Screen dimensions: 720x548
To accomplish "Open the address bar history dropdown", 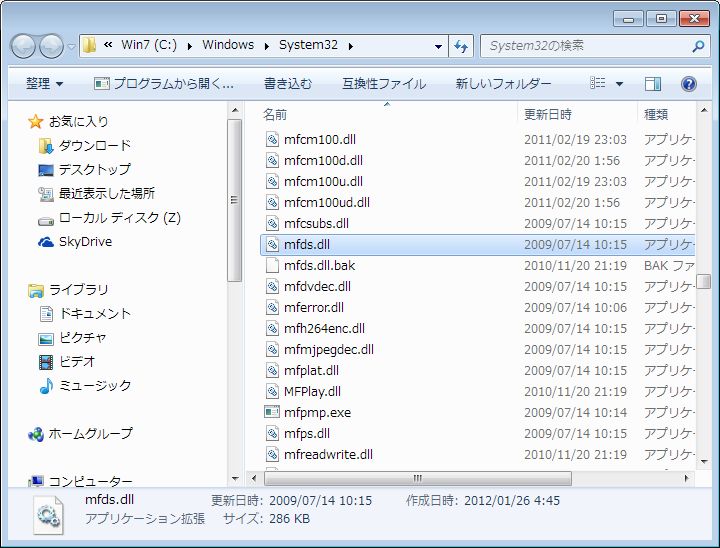I will (439, 46).
